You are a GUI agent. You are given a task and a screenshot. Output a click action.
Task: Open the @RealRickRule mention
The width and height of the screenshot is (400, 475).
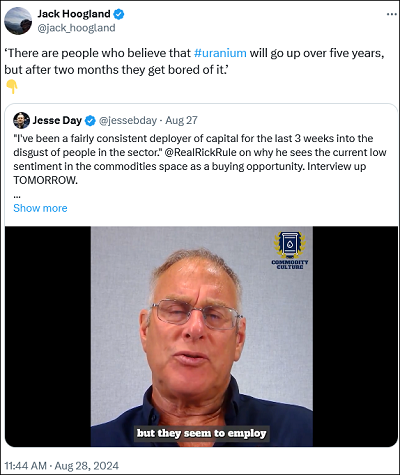(x=200, y=152)
